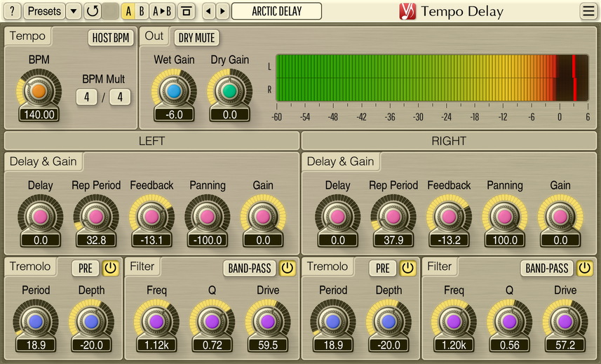Disable the right Filter power button

(584, 268)
